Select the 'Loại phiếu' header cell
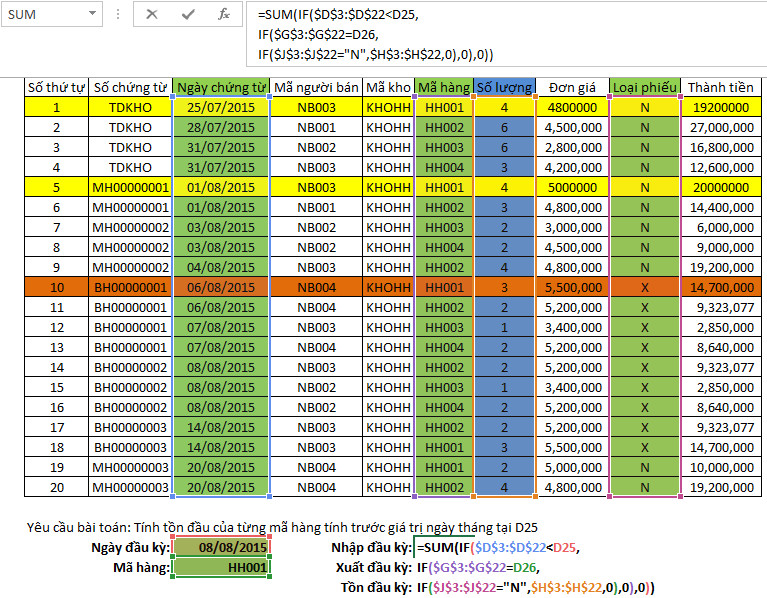The height and width of the screenshot is (598, 767). pyautogui.click(x=644, y=87)
